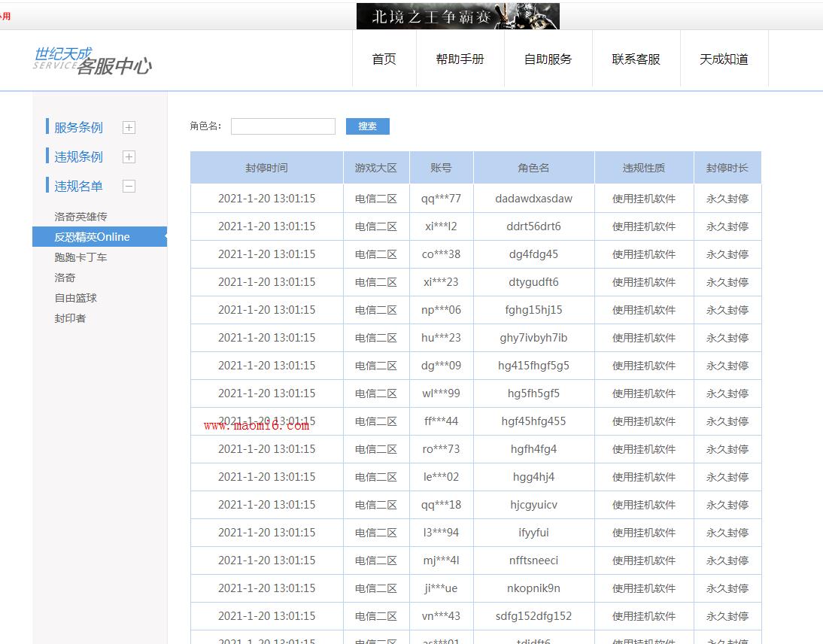Click 使用挂机软件 in the dadawdxasdaw row
823x644 pixels.
[x=644, y=199]
